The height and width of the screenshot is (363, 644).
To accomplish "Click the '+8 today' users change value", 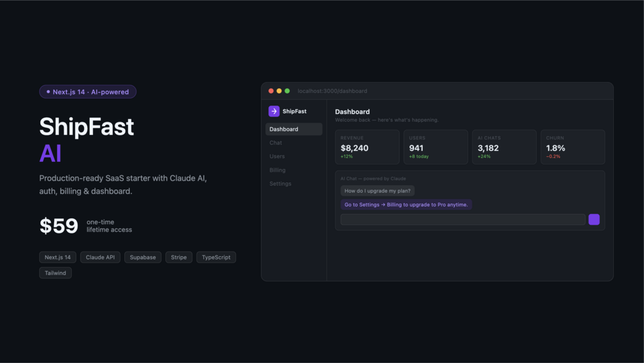I will click(419, 156).
